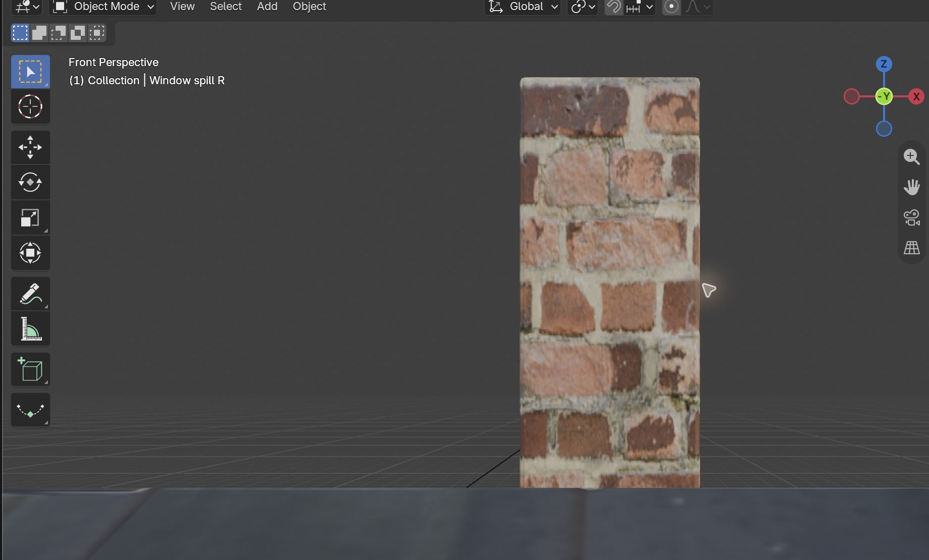The height and width of the screenshot is (560, 929).
Task: Click the 'Front Perspective' view label
Action: tap(114, 62)
